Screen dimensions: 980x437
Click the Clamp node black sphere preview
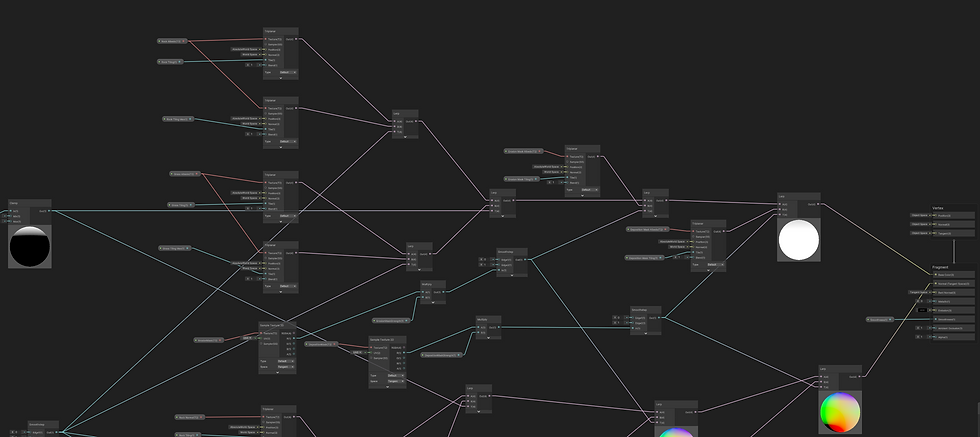[29, 246]
